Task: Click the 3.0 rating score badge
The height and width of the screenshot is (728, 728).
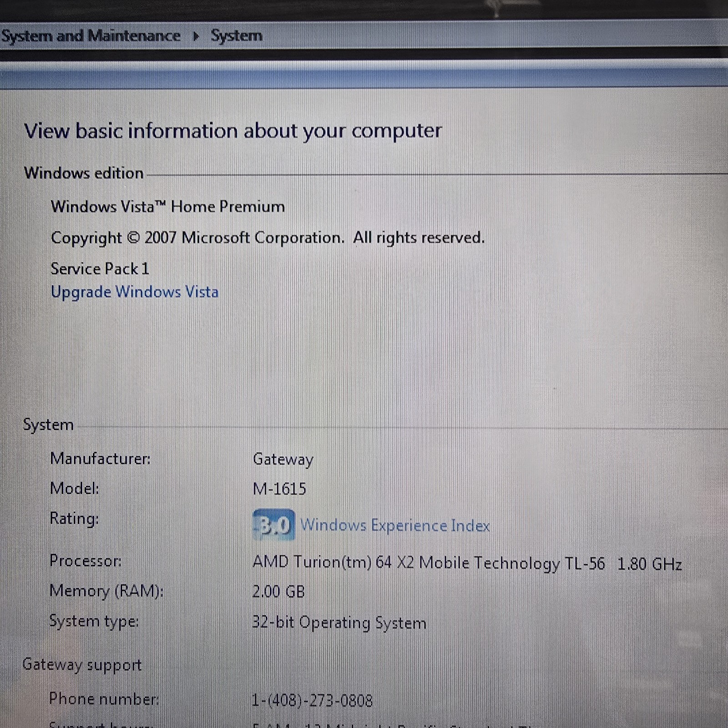Action: tap(273, 525)
